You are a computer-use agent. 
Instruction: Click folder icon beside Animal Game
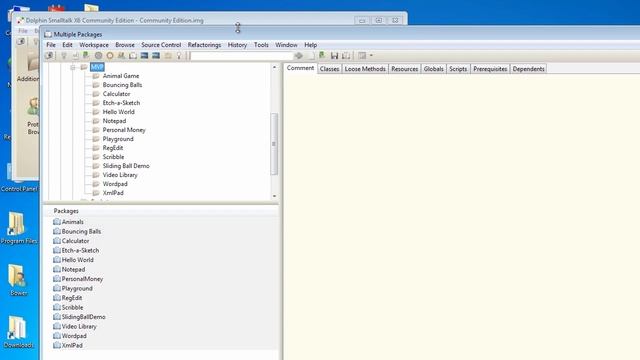click(96, 76)
